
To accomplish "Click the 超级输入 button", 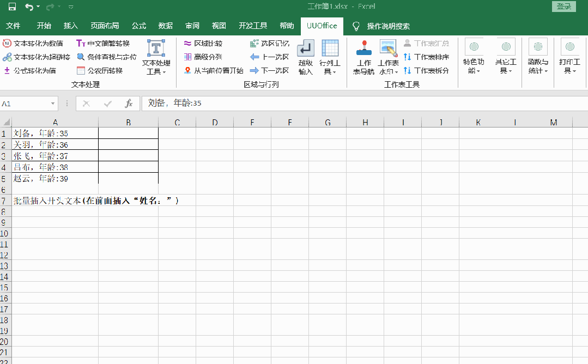I will [x=305, y=57].
